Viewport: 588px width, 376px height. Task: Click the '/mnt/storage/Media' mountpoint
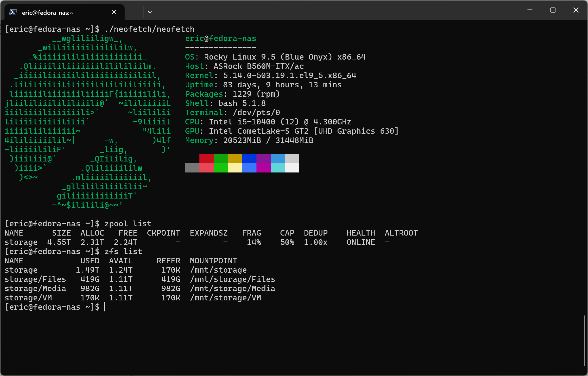[x=232, y=288]
